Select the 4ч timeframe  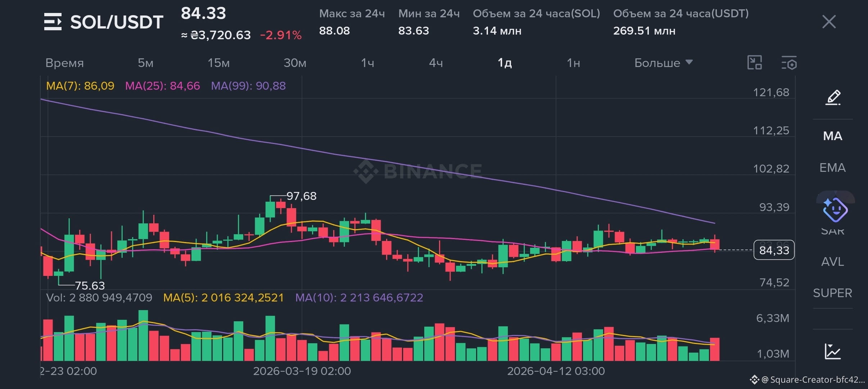(436, 63)
